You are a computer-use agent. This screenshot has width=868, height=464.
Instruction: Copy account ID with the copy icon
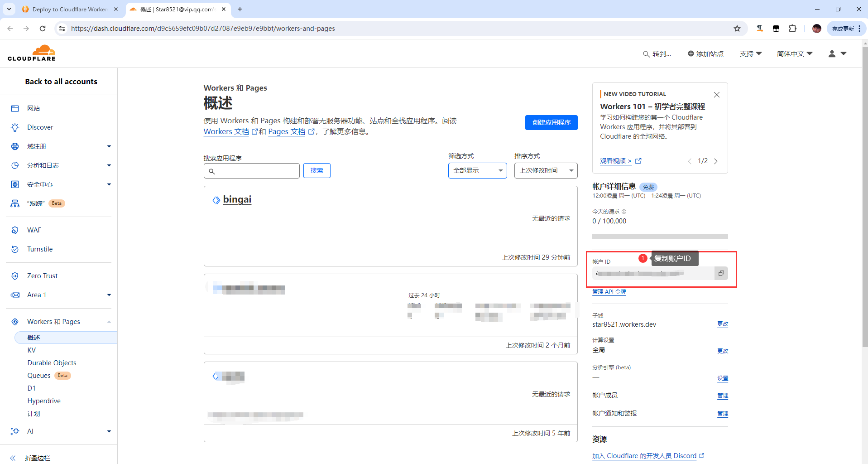(x=721, y=273)
